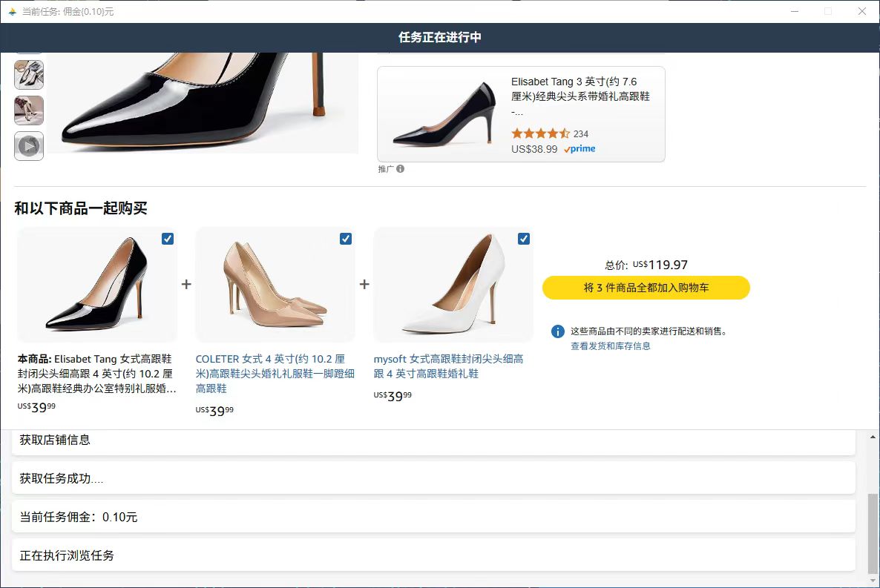This screenshot has height=588, width=880.
Task: Uncheck the black Elisabet Tang heels item
Action: [167, 238]
